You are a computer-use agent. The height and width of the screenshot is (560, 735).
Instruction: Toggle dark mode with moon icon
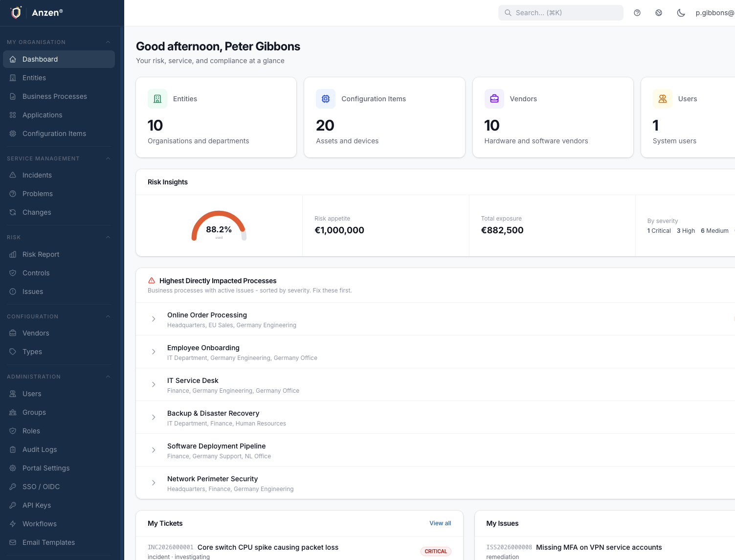coord(681,13)
